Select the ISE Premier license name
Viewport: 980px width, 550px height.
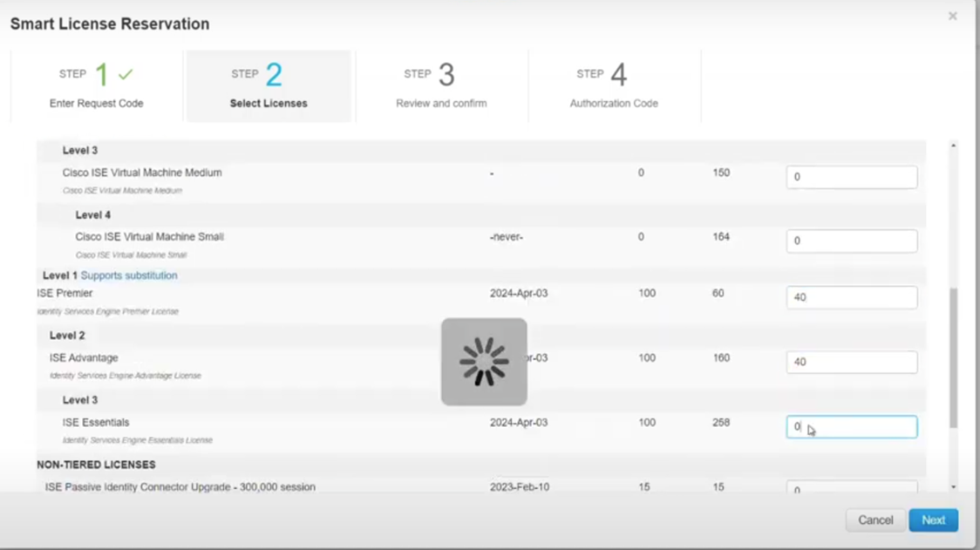click(65, 293)
